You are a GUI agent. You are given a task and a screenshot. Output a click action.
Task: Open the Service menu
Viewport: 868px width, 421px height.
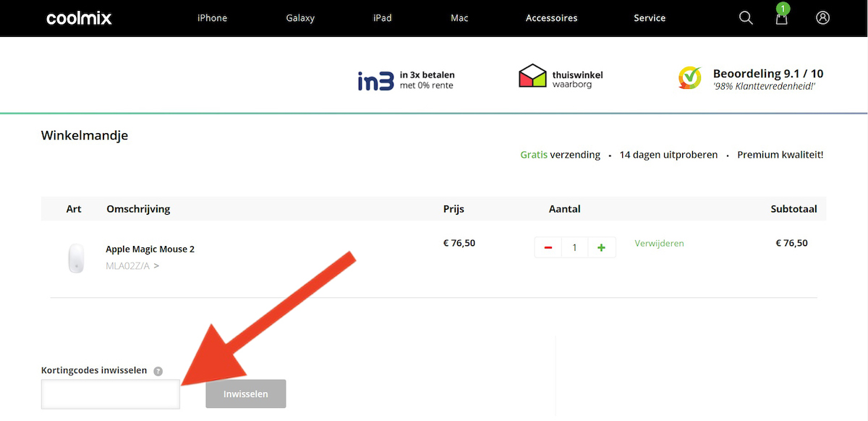[x=650, y=18]
